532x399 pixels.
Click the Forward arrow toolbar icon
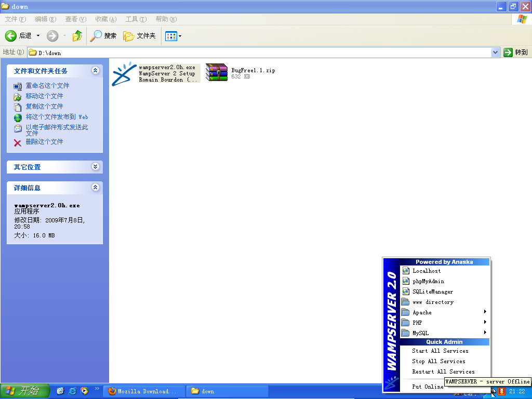click(x=52, y=36)
